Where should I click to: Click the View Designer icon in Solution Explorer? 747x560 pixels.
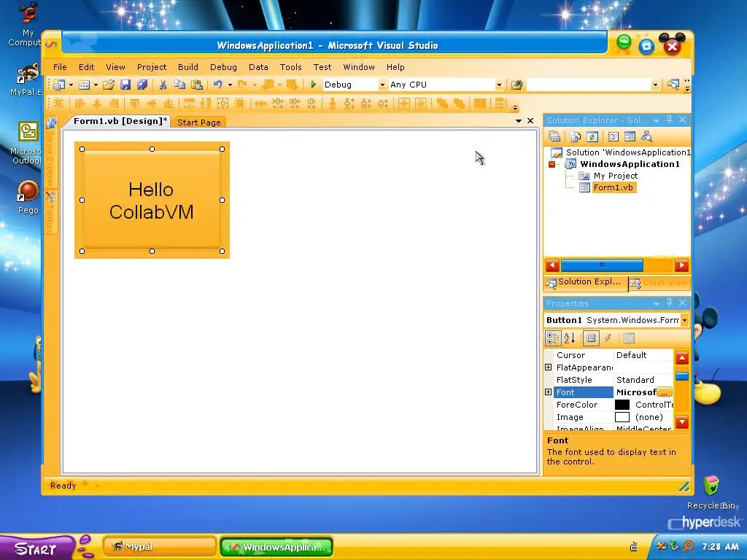[630, 136]
